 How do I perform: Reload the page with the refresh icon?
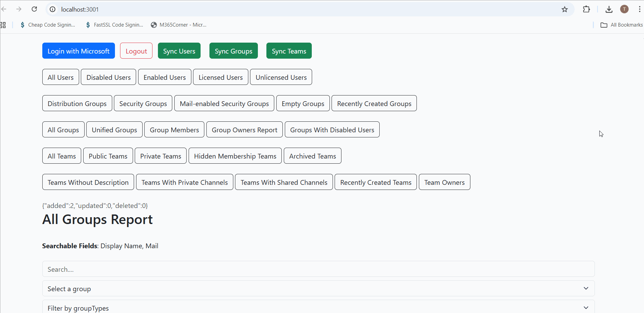(x=34, y=9)
